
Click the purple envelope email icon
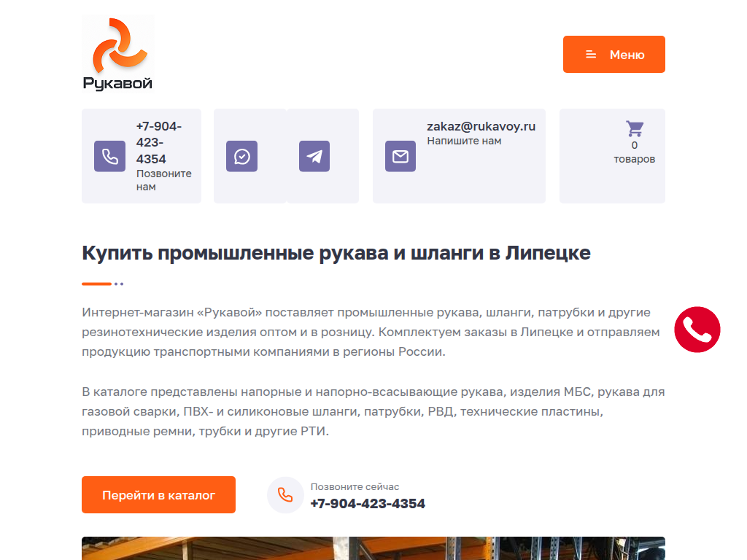400,156
